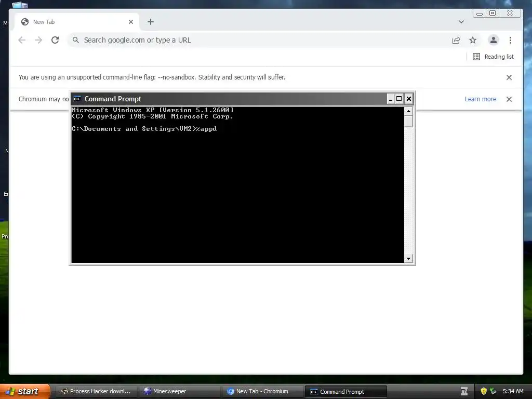The image size is (532, 399).
Task: Maximize the Command Prompt window
Action: 400,99
